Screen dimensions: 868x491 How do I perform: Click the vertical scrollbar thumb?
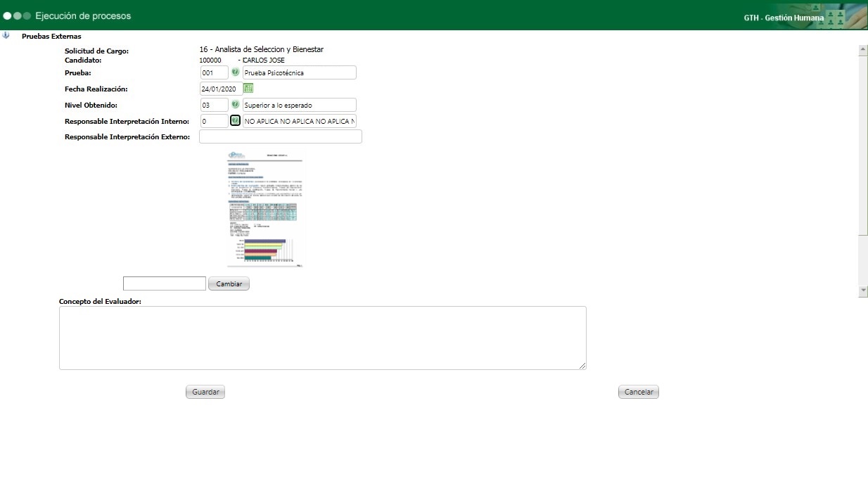[x=863, y=145]
